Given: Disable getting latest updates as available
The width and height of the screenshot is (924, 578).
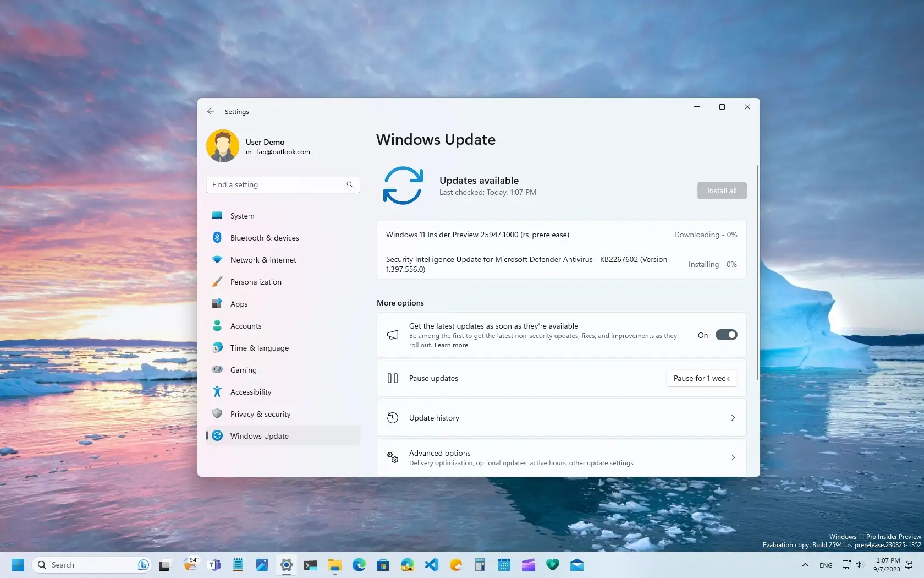Looking at the screenshot, I should [x=727, y=335].
